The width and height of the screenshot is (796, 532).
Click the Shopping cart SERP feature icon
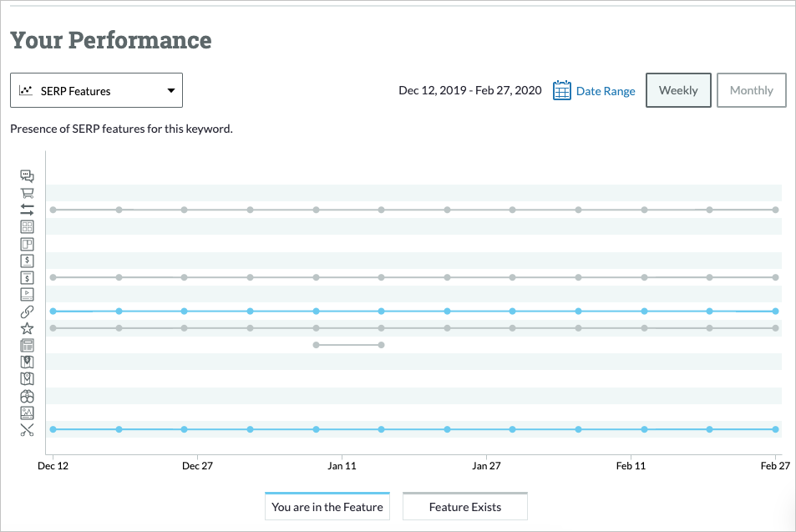coord(27,193)
